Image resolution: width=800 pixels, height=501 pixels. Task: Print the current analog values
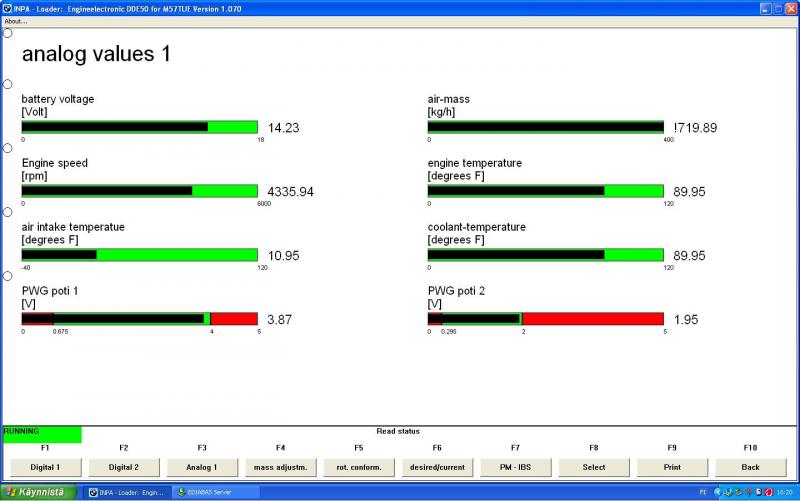pos(672,467)
